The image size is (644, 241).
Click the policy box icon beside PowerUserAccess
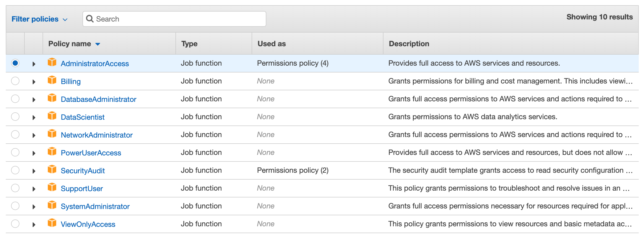(x=52, y=151)
